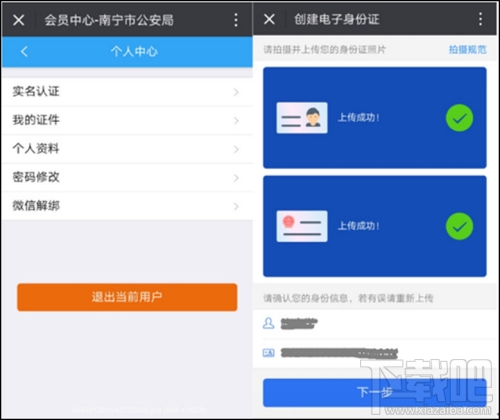Viewport: 500px width, 420px height.
Task: Expand chevron on the 密码修改 row
Action: point(236,178)
